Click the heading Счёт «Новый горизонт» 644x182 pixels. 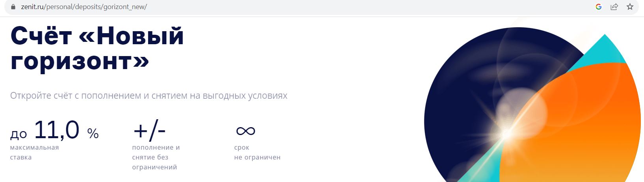(x=97, y=49)
